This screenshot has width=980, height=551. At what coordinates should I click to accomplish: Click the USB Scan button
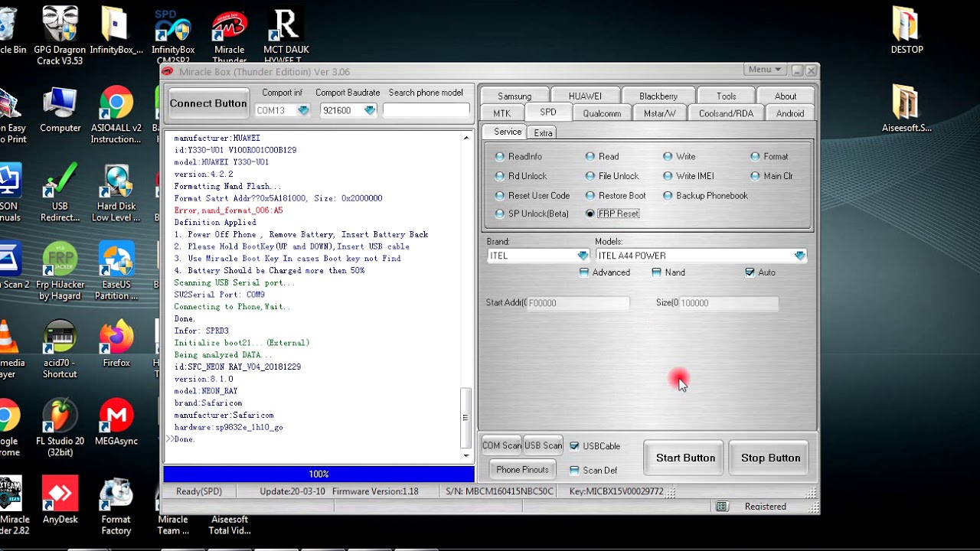543,445
